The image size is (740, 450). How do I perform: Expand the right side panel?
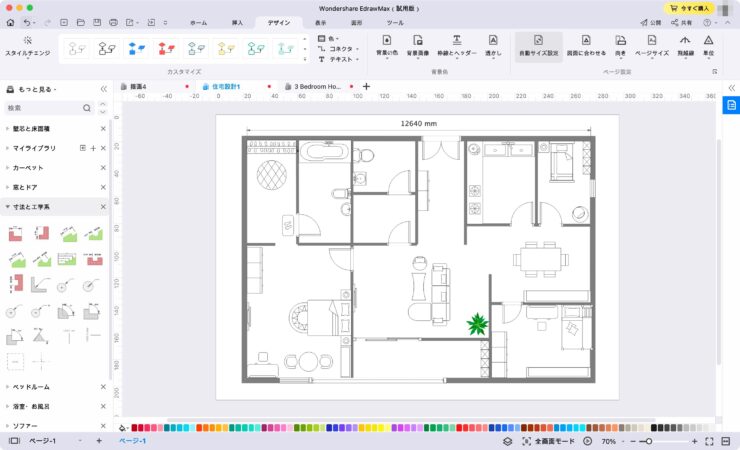(x=732, y=88)
